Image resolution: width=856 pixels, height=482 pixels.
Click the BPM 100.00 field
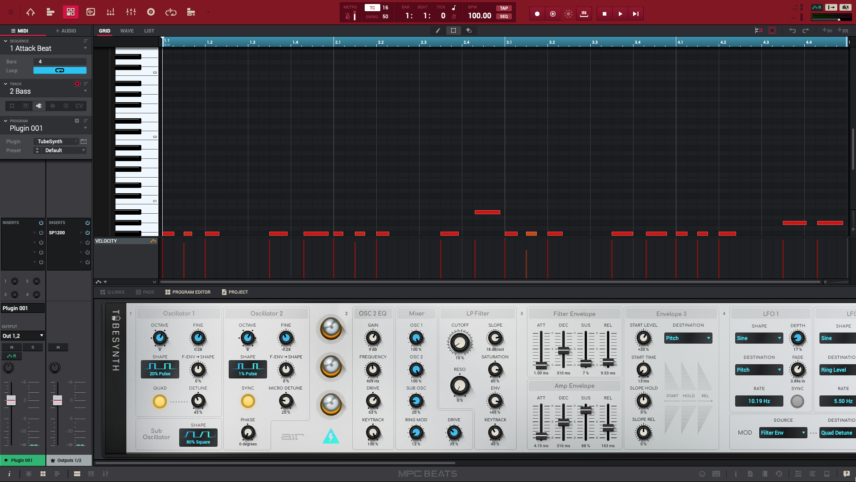point(479,16)
